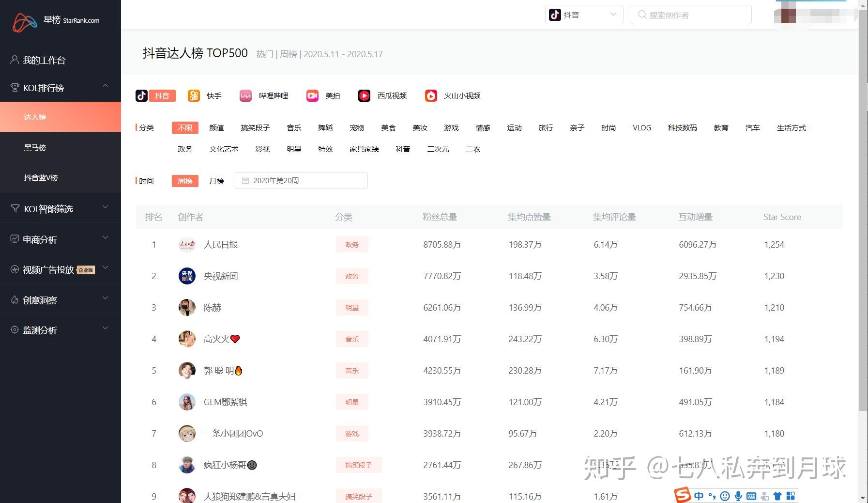Open 抖音蓝V榜 in the sidebar
Screen dimensions: 868x503
click(41, 178)
